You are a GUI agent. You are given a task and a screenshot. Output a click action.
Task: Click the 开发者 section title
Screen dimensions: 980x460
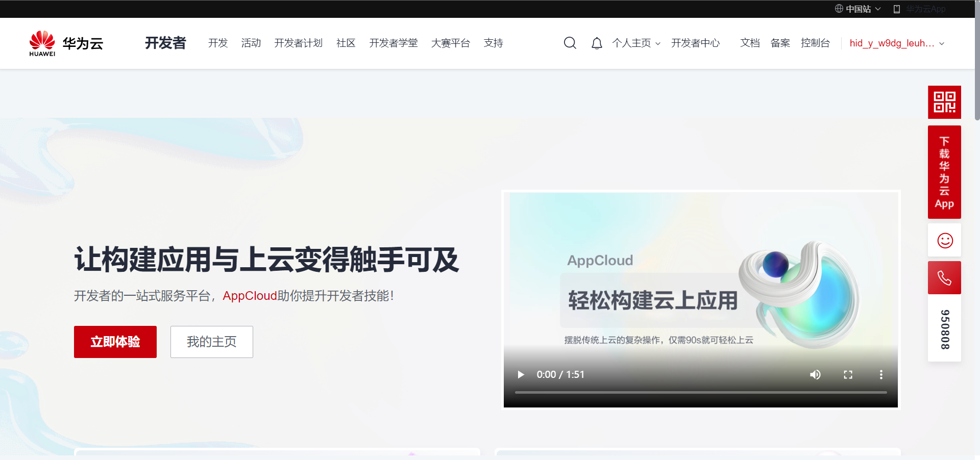[x=165, y=43]
